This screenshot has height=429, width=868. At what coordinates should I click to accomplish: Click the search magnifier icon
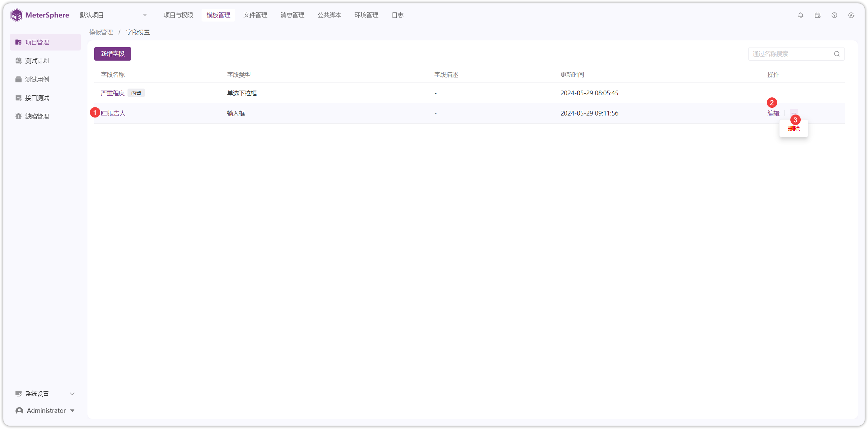(837, 54)
